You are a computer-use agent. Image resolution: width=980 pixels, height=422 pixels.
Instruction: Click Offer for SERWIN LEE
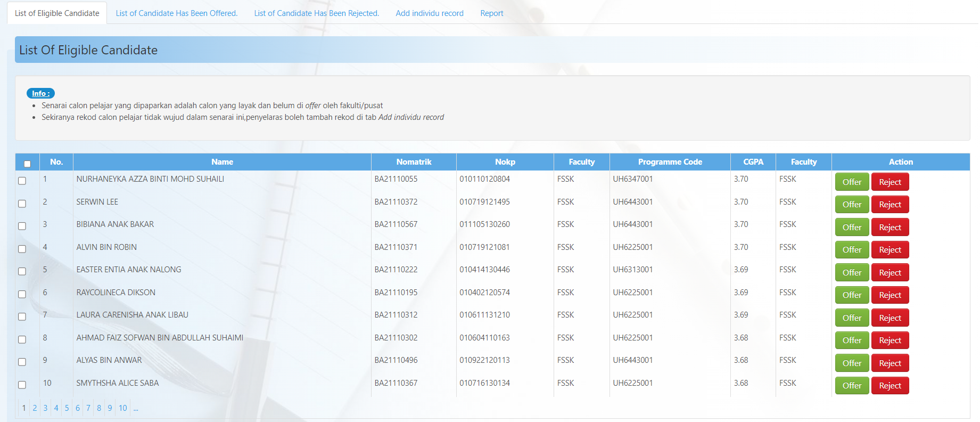click(851, 205)
